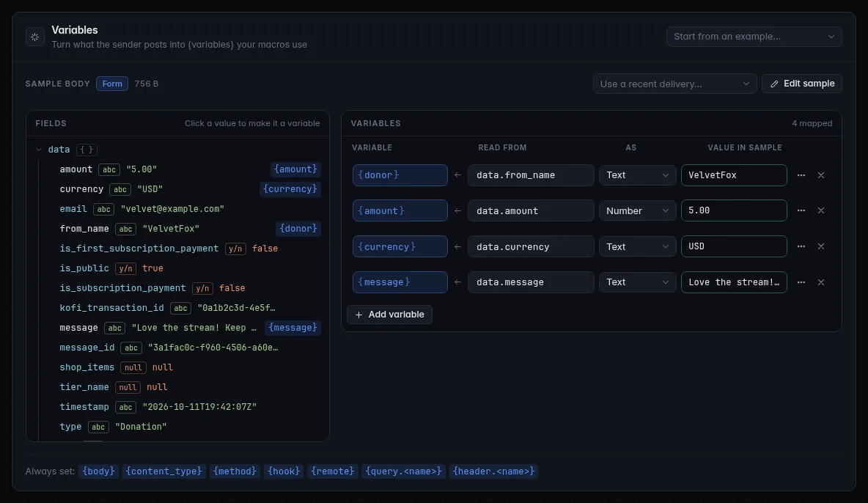The height and width of the screenshot is (503, 868).
Task: Click the abc type badge on amount field
Action: pyautogui.click(x=110, y=169)
